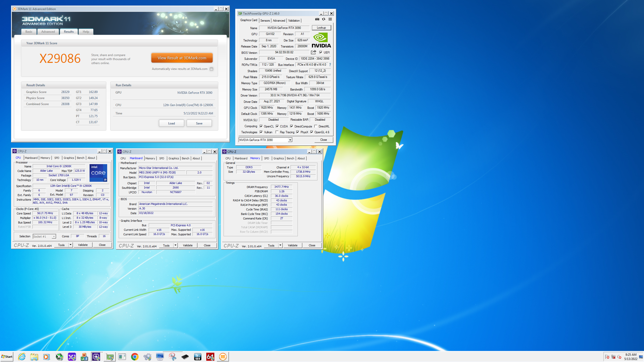Toggle the Ray Tracing checkbox
The image size is (644, 362).
point(277,132)
